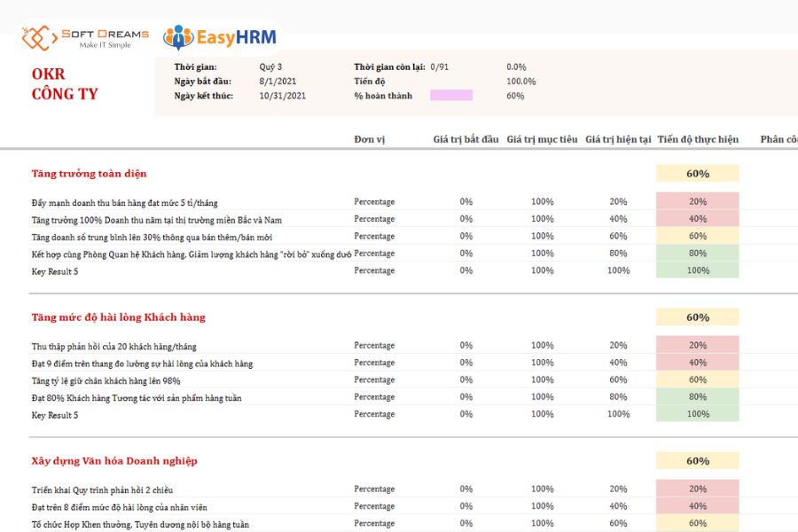Select current value 60% of 'Tổ chức Họp Khen thưởng'
This screenshot has height=532, width=798.
point(618,523)
